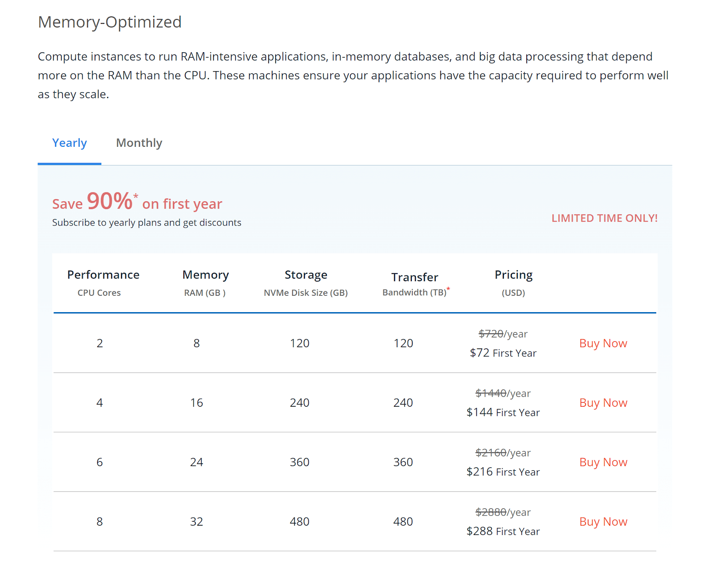This screenshot has width=707, height=588.
Task: Buy Now for the 2-core 8GB plan
Action: coord(603,344)
